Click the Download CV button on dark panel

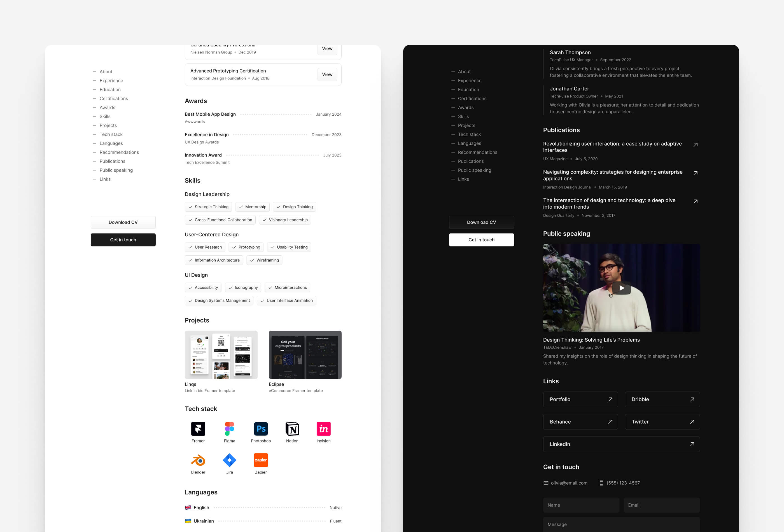(481, 222)
